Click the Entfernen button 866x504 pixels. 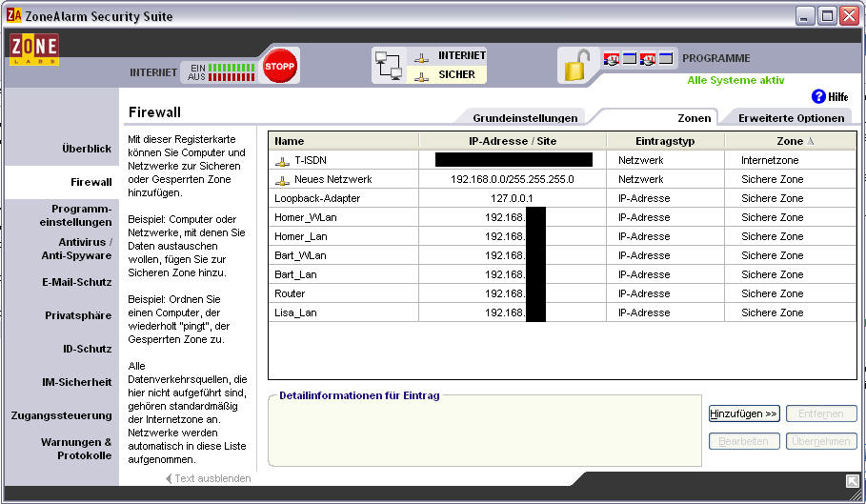pos(821,413)
